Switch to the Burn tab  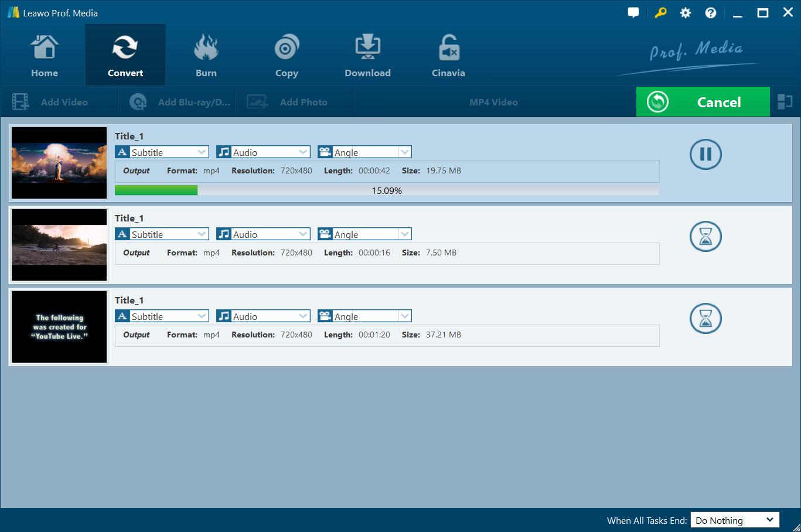coord(206,56)
